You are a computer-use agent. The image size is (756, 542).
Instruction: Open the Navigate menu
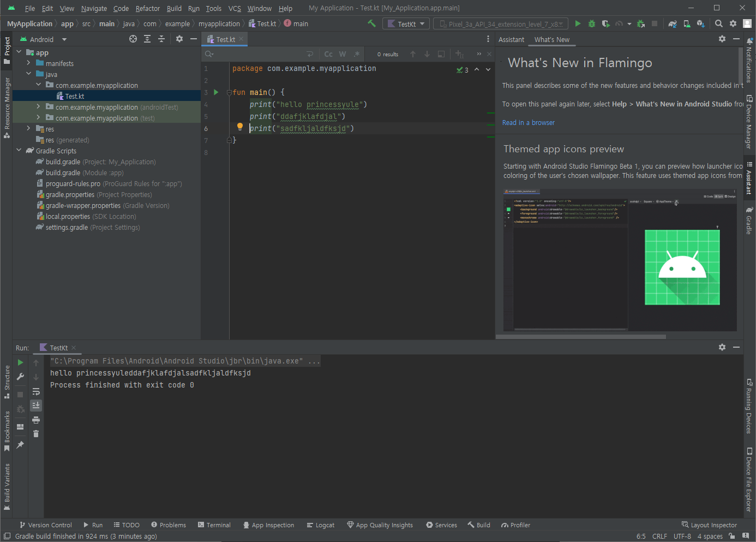click(x=94, y=8)
